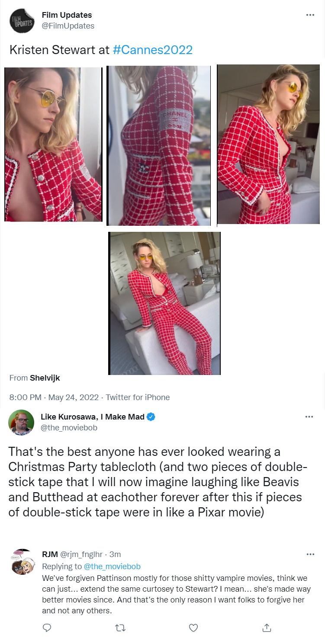The image size is (325, 644).
Task: View second photo showing Chanel sleeve patch
Action: point(159,145)
